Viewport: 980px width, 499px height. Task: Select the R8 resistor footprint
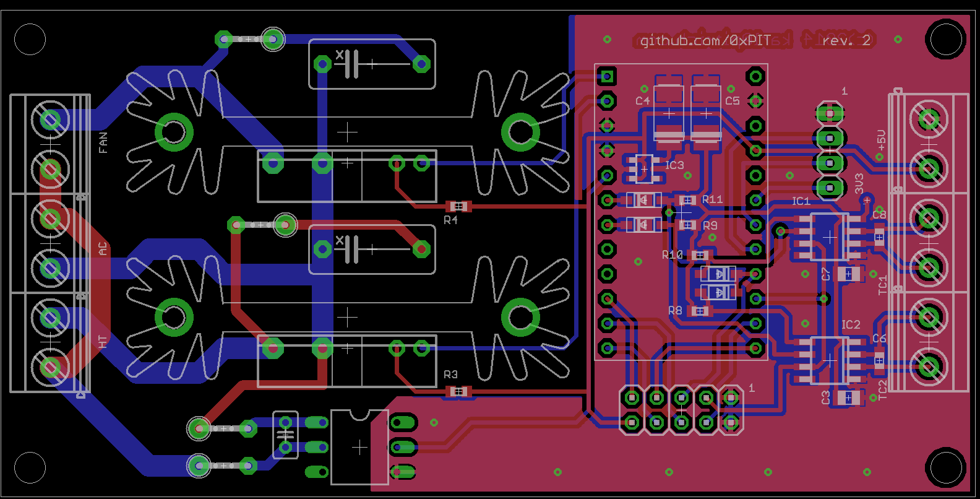[700, 311]
